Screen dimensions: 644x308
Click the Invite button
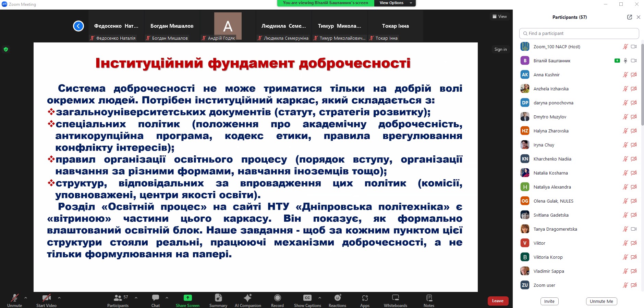tap(549, 301)
